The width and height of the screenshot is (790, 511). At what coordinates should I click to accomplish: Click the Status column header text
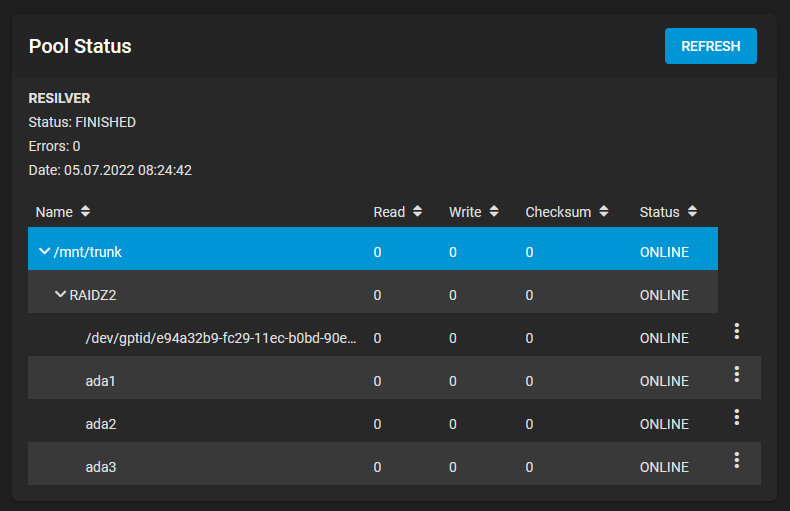tap(660, 212)
